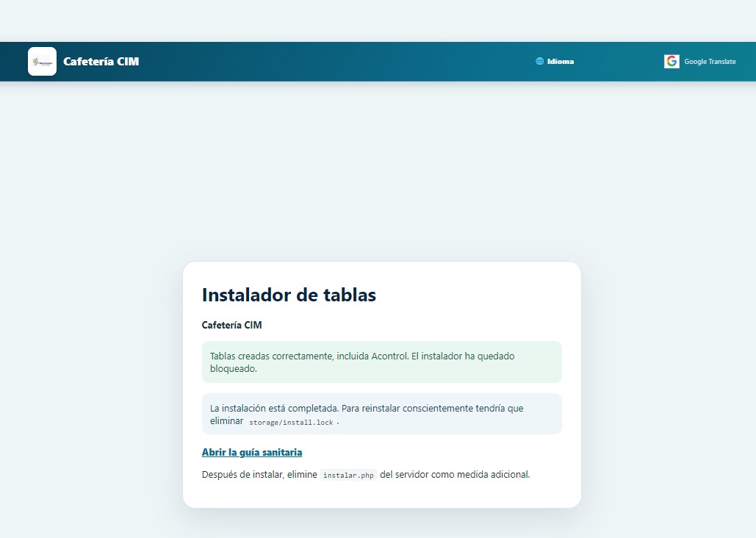Click the Cafetería CIM subtitle in card
This screenshot has height=538, width=756.
pos(231,325)
